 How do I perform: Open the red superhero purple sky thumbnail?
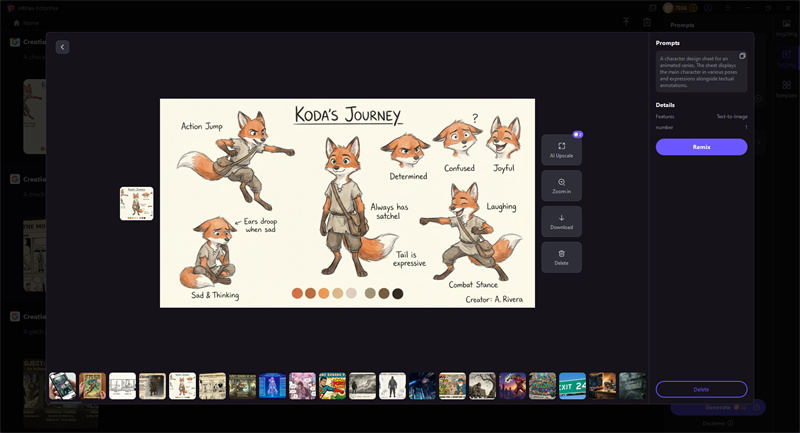coord(512,386)
